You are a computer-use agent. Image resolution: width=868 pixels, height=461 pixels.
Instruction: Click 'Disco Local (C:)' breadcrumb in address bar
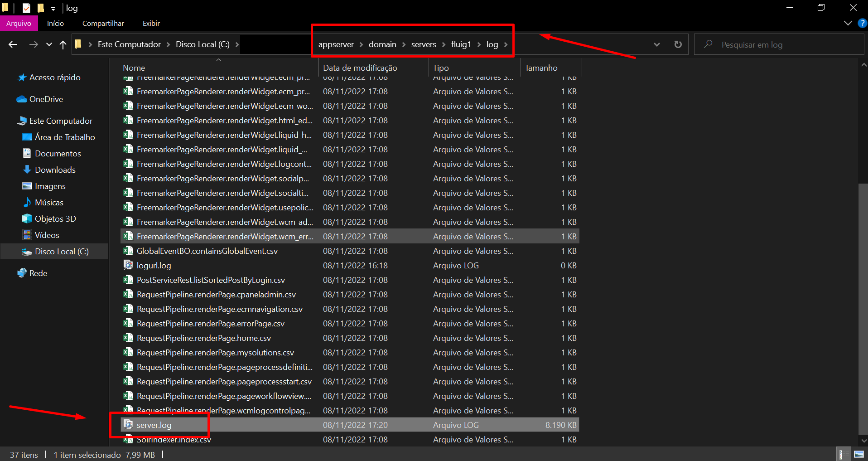click(x=203, y=44)
